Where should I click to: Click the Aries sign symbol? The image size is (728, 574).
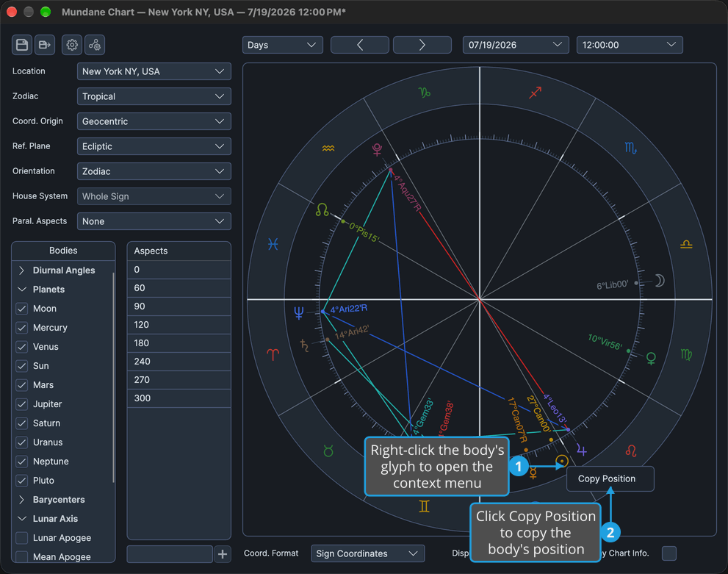(273, 355)
